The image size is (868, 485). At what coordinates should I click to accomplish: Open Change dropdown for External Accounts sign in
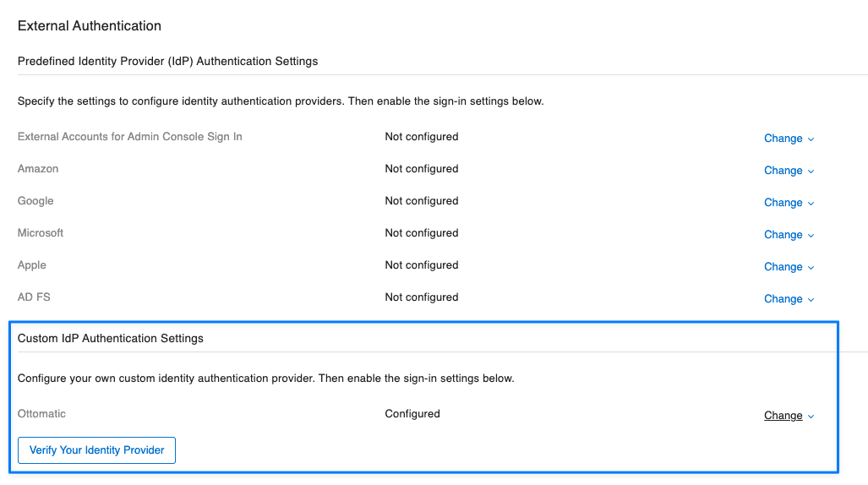click(x=788, y=139)
